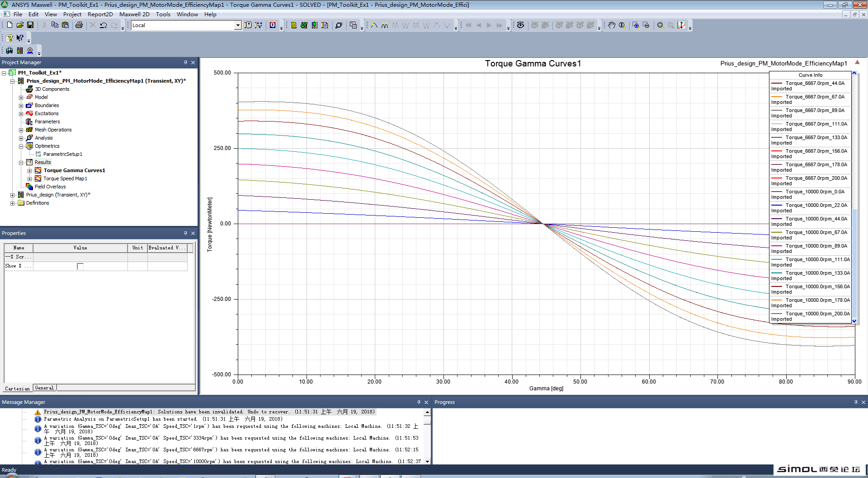This screenshot has height=478, width=868.
Task: Click the What's This help cursor icon
Action: click(20, 38)
